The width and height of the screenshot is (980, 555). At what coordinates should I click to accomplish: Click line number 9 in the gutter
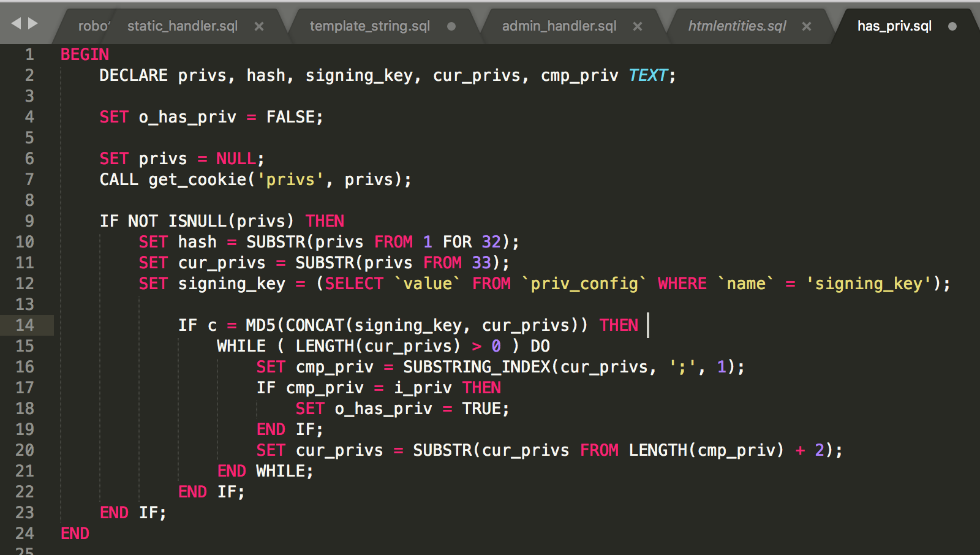(29, 221)
